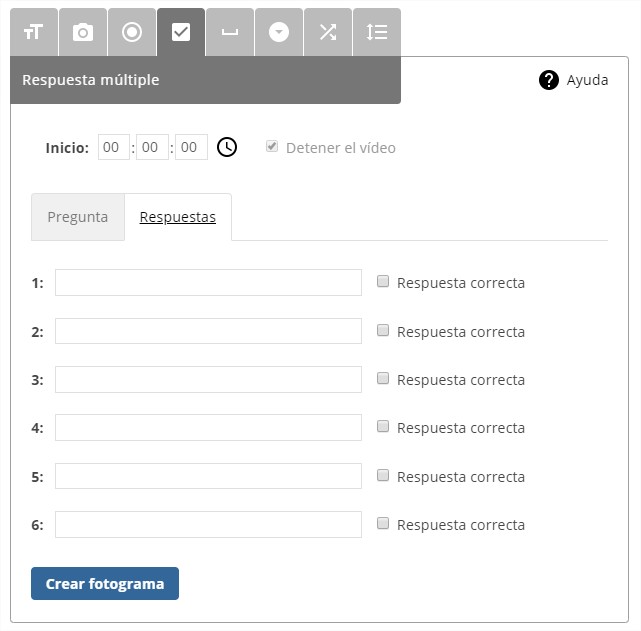Switch to the Pregunta tab
The image size is (641, 631).
tap(78, 217)
